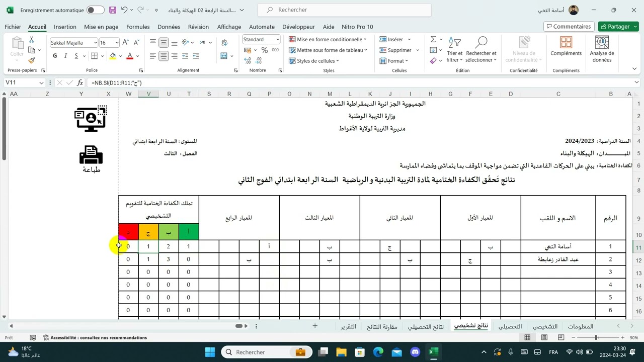This screenshot has width=644, height=362.
Task: Open the Mise en page ribbon tab
Action: 101,27
